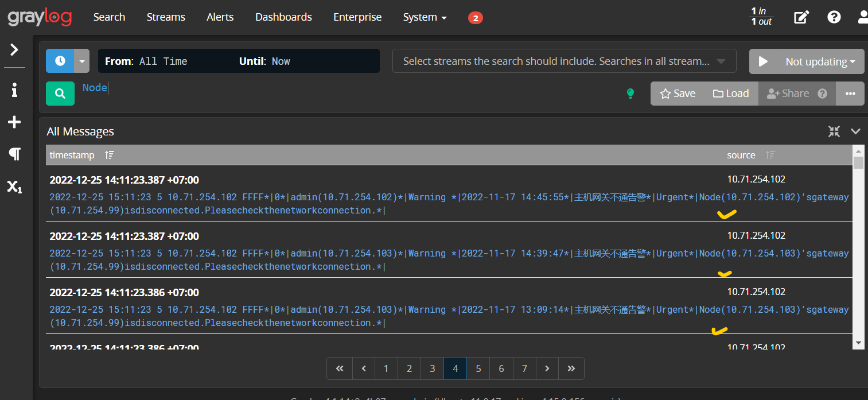Screen dimensions: 868x400
Task: Open the sidebar X1 parameters icon
Action: click(x=14, y=187)
